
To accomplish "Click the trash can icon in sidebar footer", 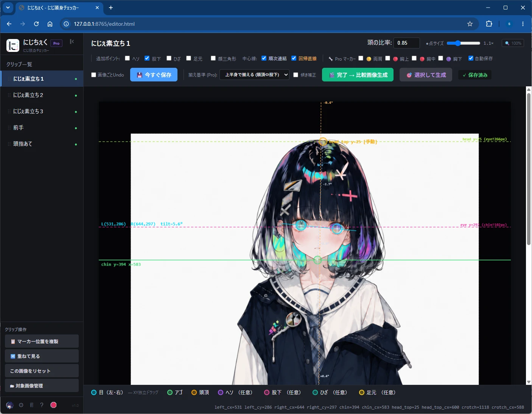I will click(32, 405).
